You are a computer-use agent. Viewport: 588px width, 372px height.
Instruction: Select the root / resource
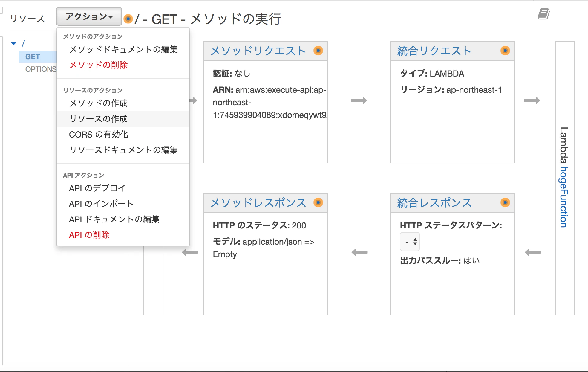(x=23, y=43)
